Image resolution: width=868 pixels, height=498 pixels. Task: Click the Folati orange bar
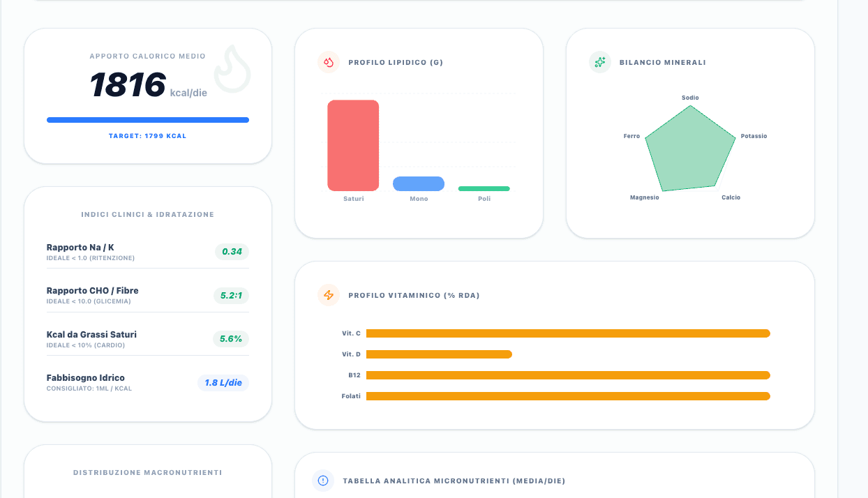pos(568,396)
